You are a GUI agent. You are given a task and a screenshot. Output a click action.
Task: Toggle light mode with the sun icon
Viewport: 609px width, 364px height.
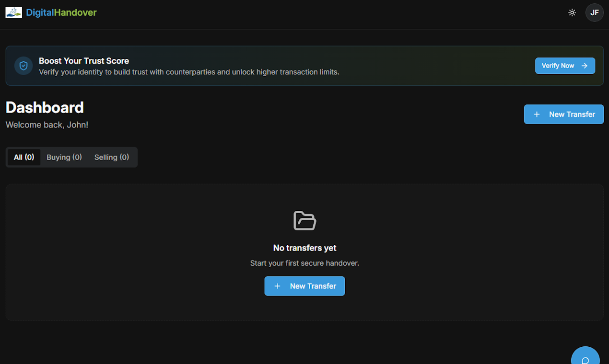coord(572,12)
